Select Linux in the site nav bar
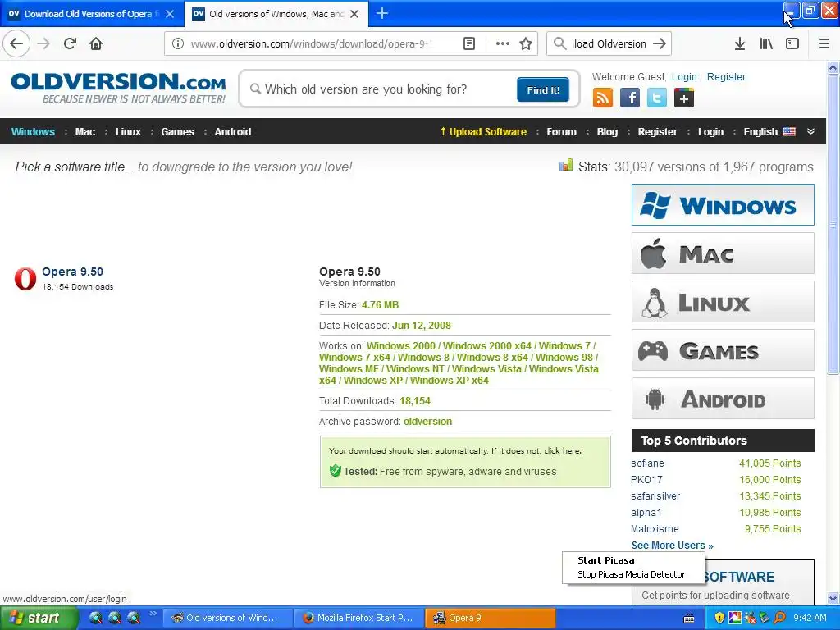This screenshot has height=630, width=840. [x=128, y=131]
